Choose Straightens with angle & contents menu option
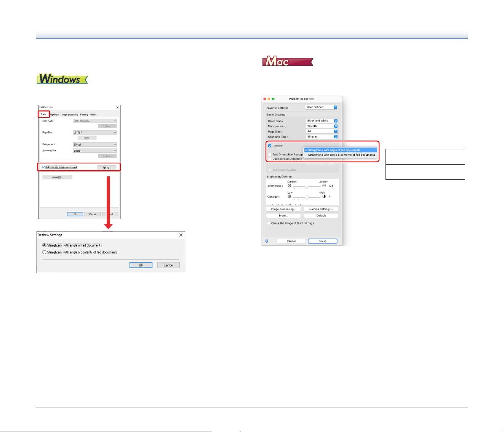 (x=341, y=155)
